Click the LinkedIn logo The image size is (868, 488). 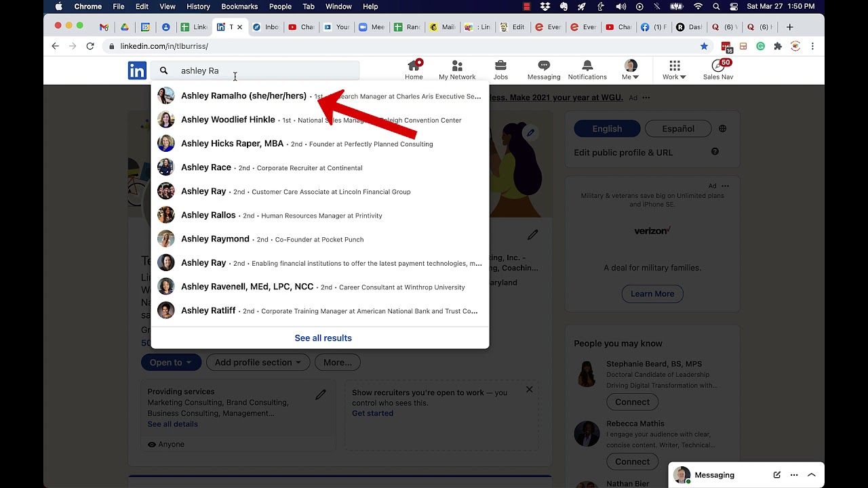(137, 70)
